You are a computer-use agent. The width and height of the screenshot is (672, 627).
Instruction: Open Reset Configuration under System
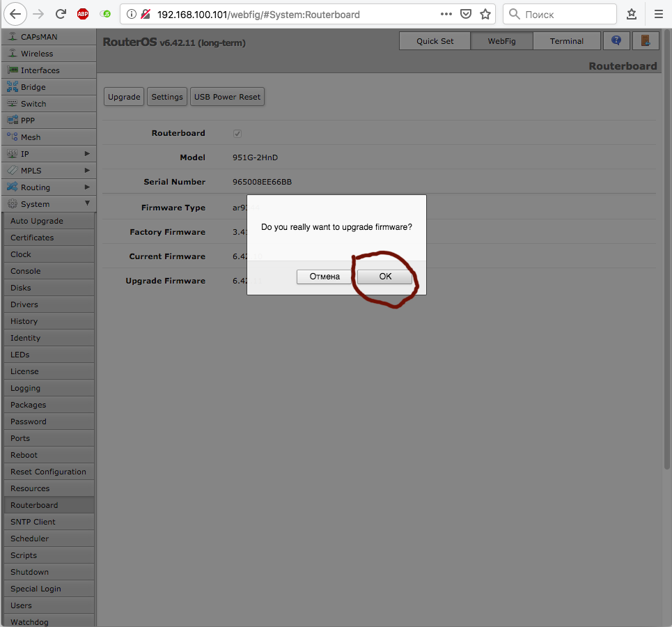(49, 472)
